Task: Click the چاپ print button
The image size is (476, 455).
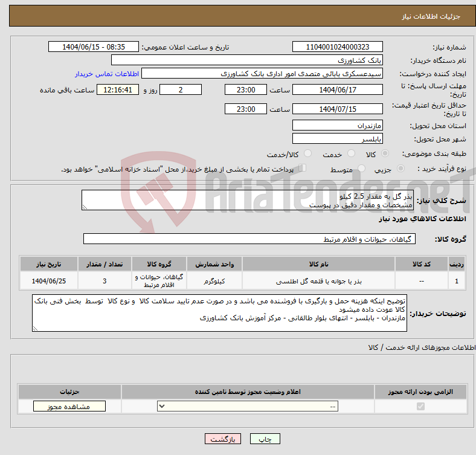Action: [265, 439]
